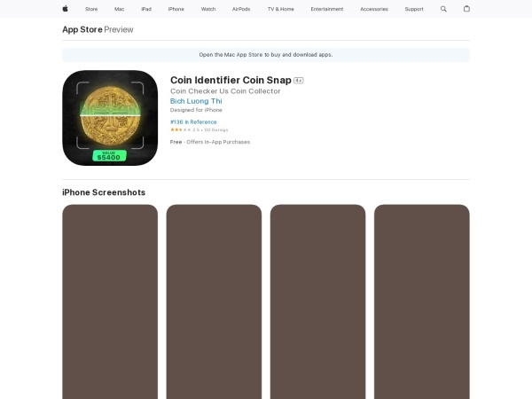
Task: Click the #136 in Reference ranking link
Action: coord(193,122)
